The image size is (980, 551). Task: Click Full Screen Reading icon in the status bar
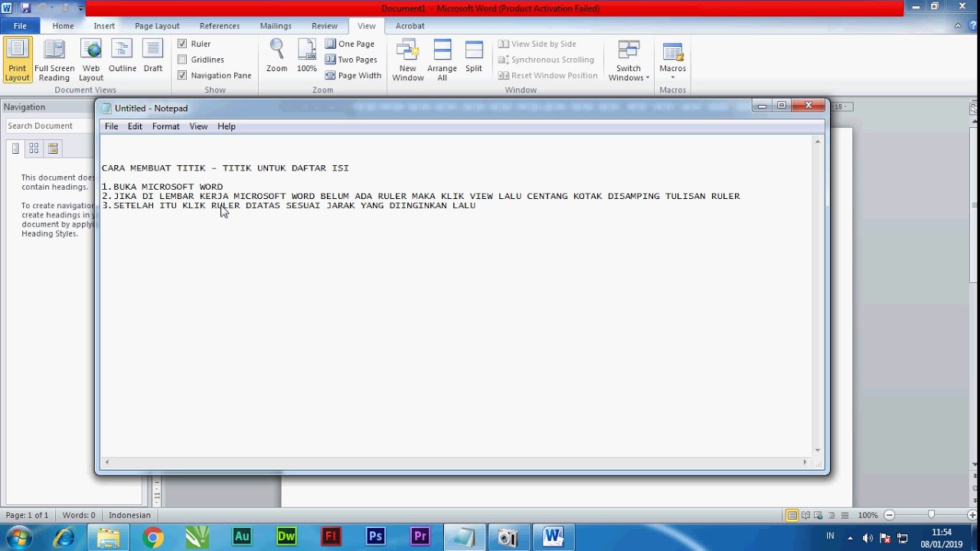pyautogui.click(x=805, y=515)
